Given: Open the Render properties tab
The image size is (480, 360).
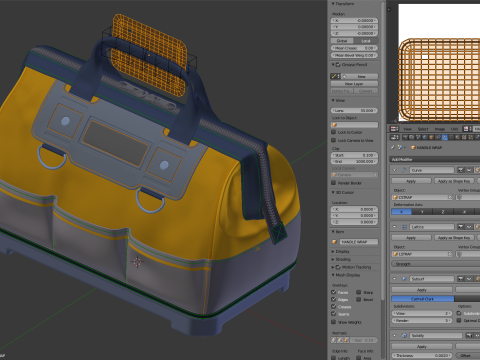Looking at the screenshot, I should (405, 137).
